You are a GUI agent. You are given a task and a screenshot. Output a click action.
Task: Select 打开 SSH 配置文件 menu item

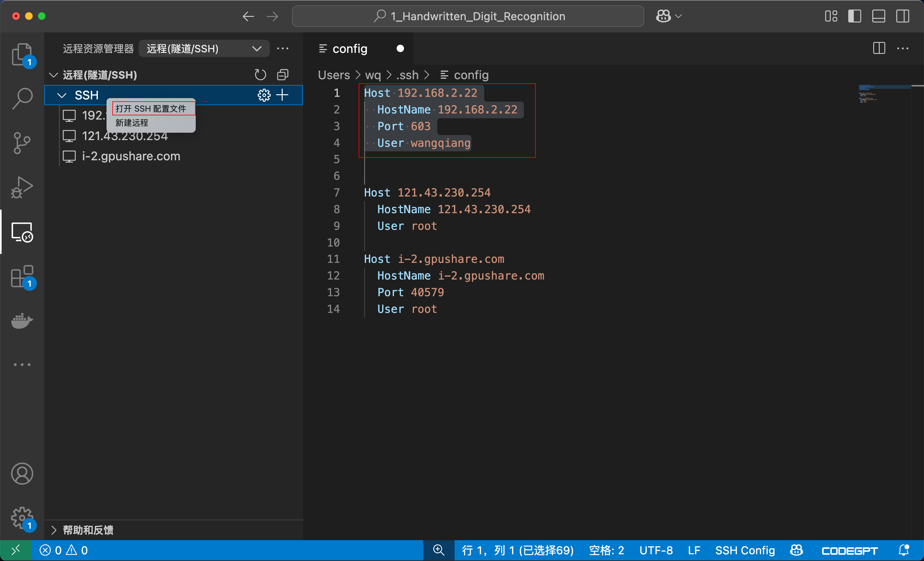[x=151, y=109]
